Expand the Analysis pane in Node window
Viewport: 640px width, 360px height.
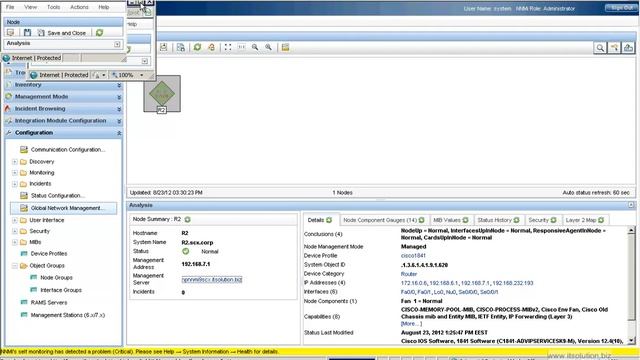point(117,44)
